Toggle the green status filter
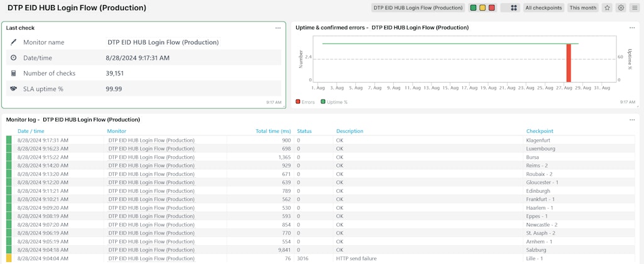 (x=473, y=8)
